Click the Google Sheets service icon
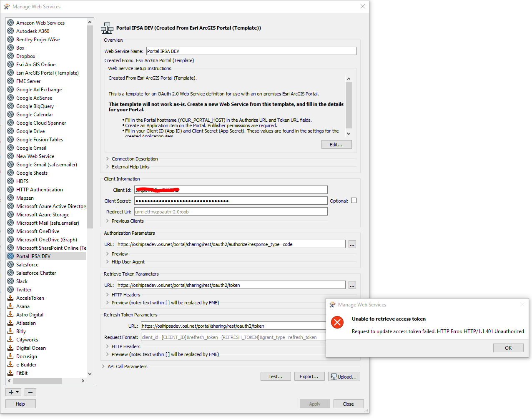The height and width of the screenshot is (419, 532). tap(10, 173)
